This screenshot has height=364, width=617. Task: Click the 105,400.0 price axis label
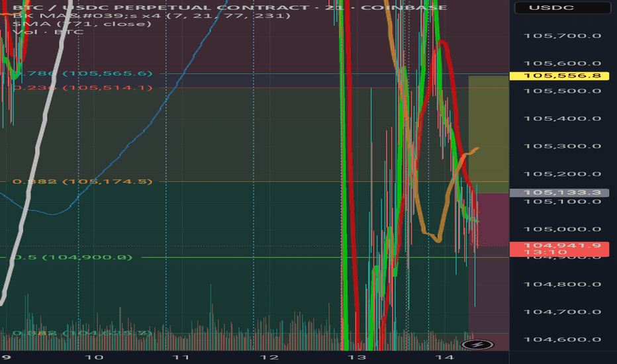tap(562, 118)
